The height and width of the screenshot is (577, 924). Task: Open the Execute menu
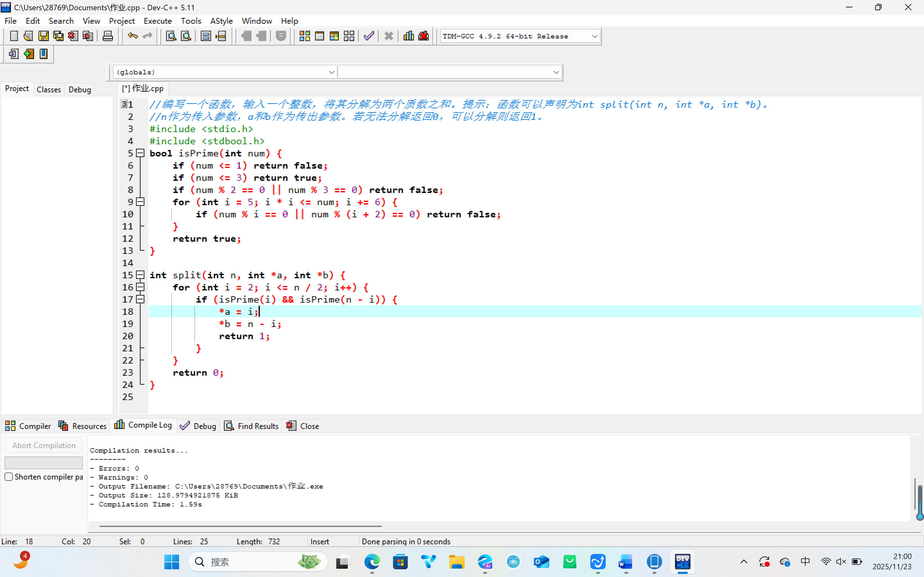tap(157, 21)
